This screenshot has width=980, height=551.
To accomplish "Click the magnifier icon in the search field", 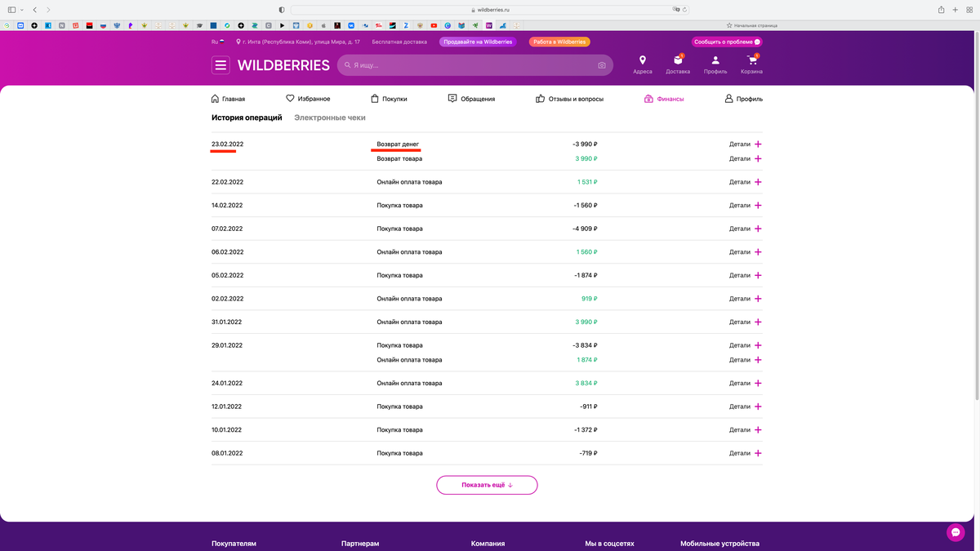I will [348, 65].
